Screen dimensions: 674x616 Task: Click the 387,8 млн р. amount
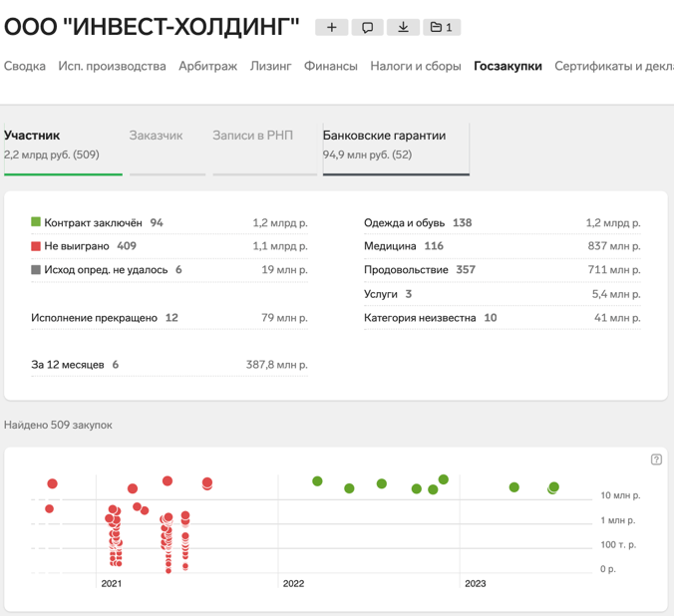pos(277,365)
